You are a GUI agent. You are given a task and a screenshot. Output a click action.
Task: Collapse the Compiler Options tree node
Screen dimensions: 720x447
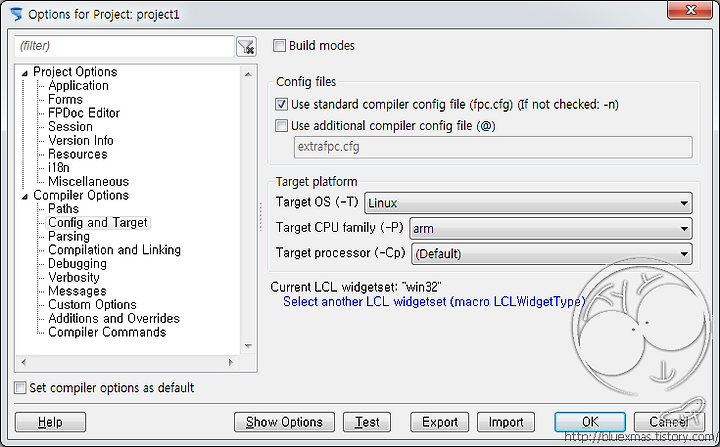(x=25, y=197)
